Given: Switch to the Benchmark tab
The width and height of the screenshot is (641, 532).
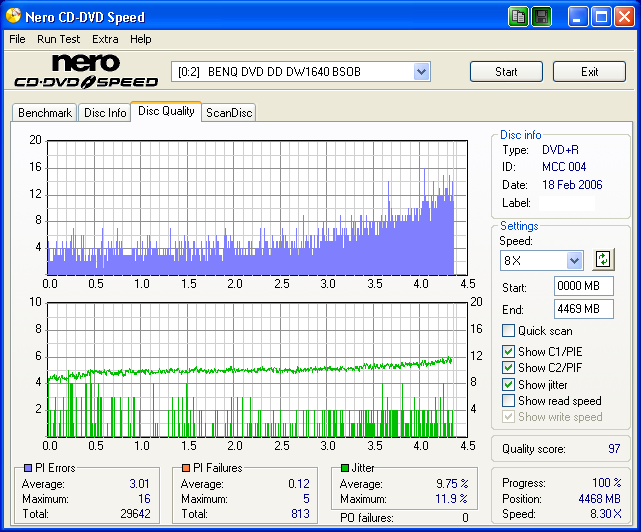Looking at the screenshot, I should (x=45, y=113).
